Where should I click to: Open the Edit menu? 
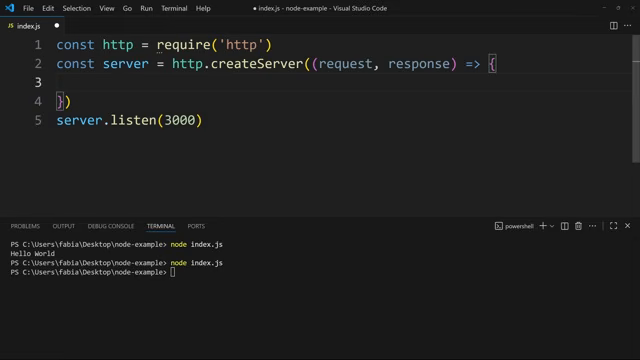coord(48,8)
